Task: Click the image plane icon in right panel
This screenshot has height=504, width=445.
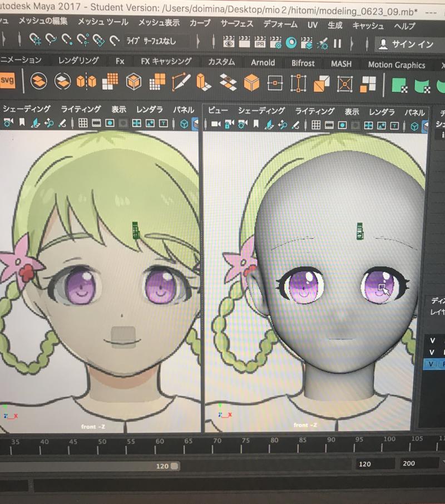Action: [x=269, y=125]
